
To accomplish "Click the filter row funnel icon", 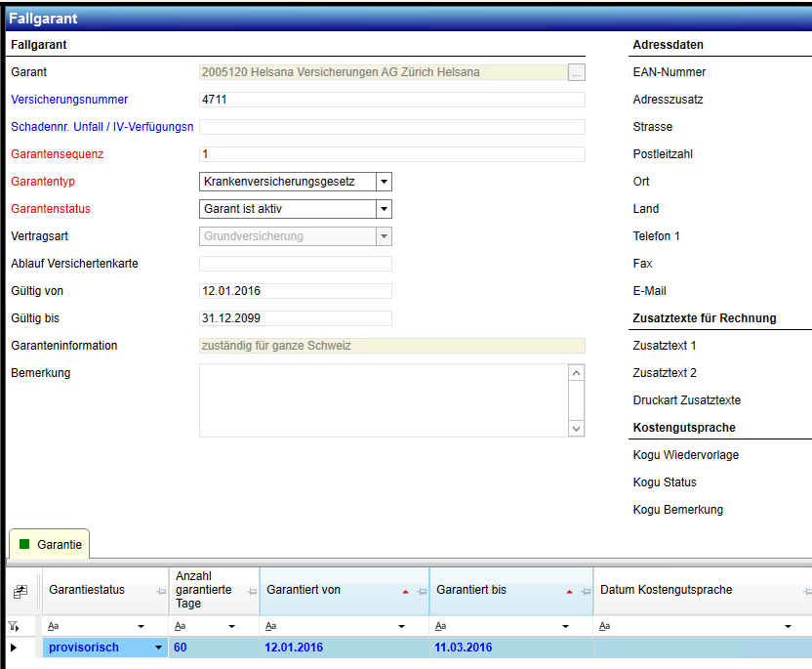I will tap(14, 626).
